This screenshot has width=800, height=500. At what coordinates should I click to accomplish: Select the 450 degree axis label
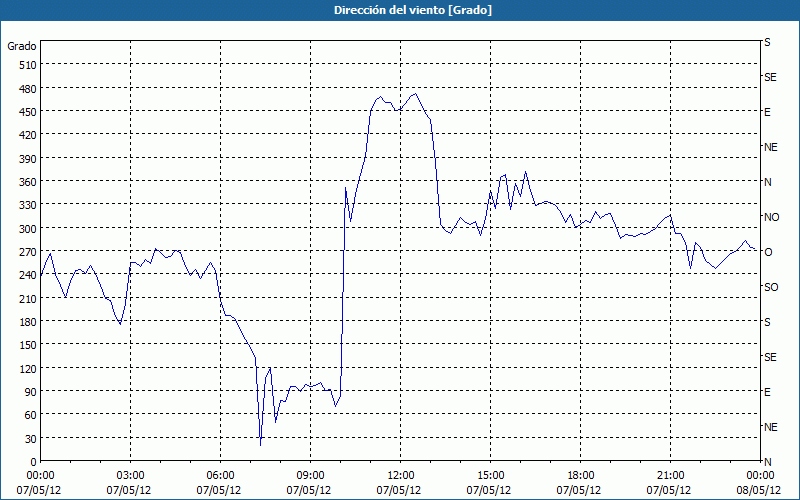[29, 112]
